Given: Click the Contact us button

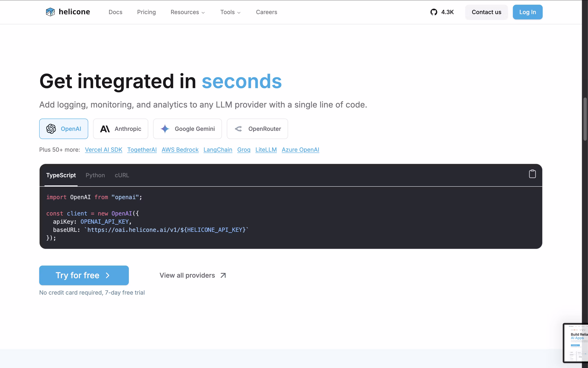Looking at the screenshot, I should tap(487, 12).
